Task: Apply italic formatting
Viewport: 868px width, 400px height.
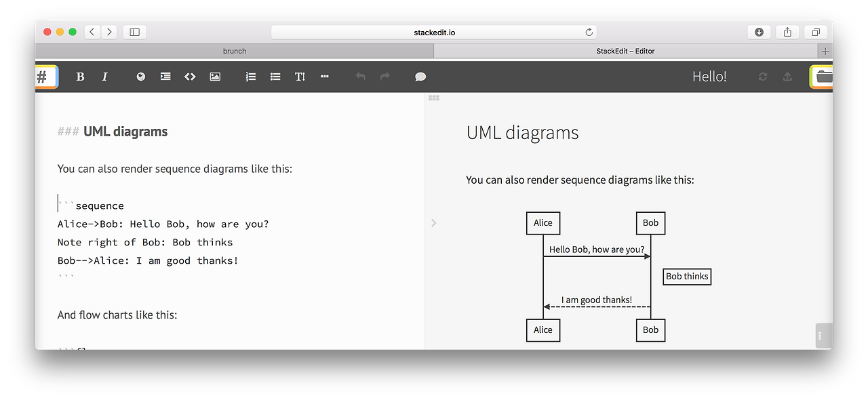Action: point(104,77)
